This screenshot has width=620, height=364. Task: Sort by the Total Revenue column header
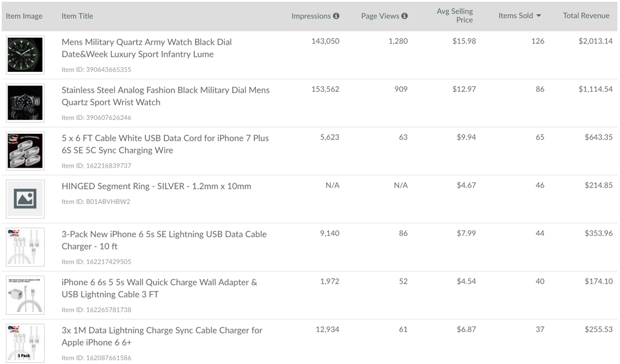586,16
